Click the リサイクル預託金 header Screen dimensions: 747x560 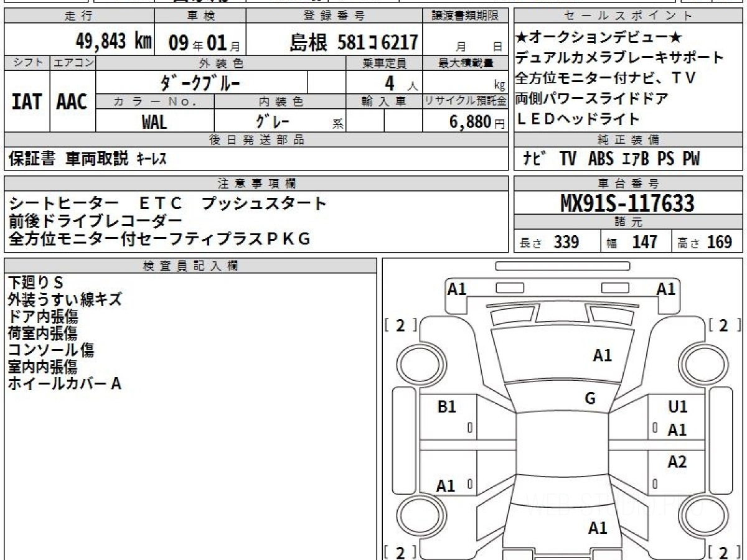[466, 101]
